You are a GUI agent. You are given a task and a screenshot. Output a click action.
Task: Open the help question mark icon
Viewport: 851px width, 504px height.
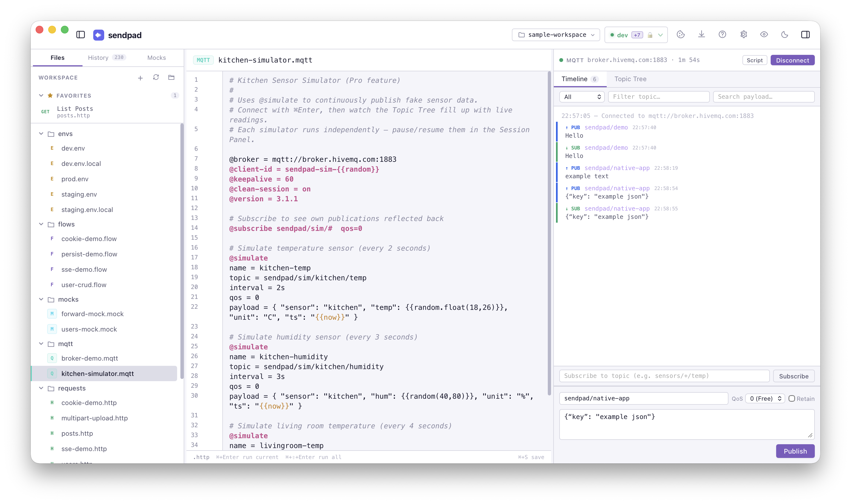[x=722, y=34]
